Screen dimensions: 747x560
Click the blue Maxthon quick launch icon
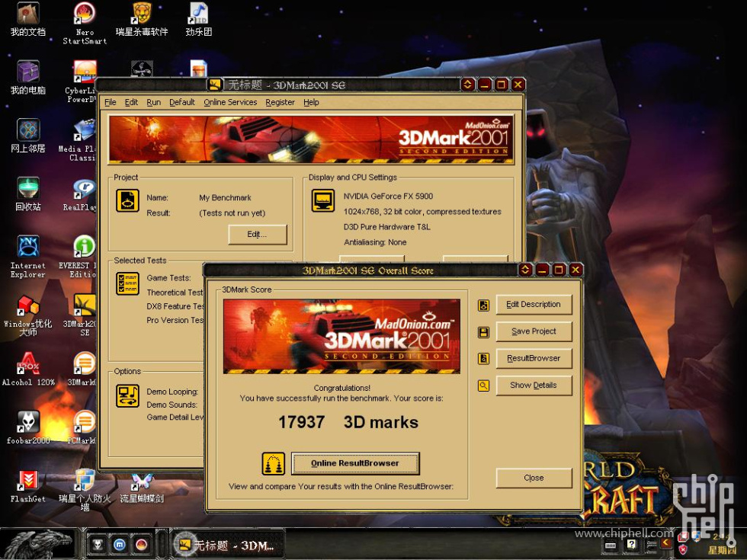click(119, 544)
